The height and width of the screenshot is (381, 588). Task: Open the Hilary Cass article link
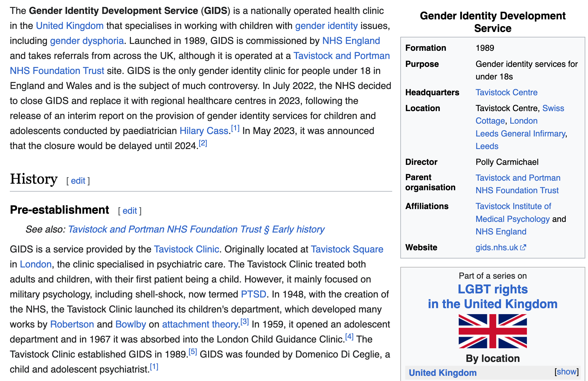tap(204, 131)
